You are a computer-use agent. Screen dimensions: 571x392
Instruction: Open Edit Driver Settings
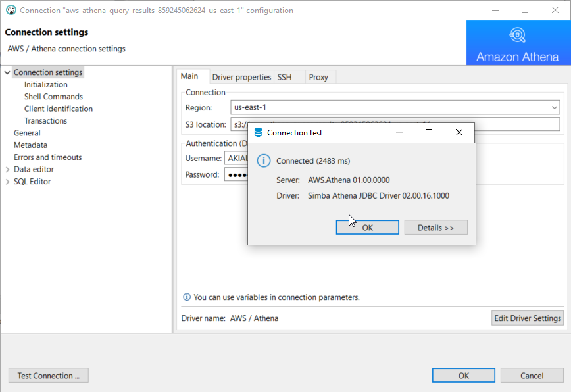[528, 318]
